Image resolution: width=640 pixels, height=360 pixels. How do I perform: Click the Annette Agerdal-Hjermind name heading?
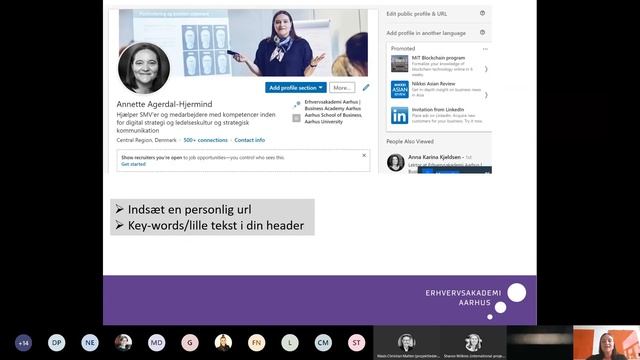coord(164,104)
